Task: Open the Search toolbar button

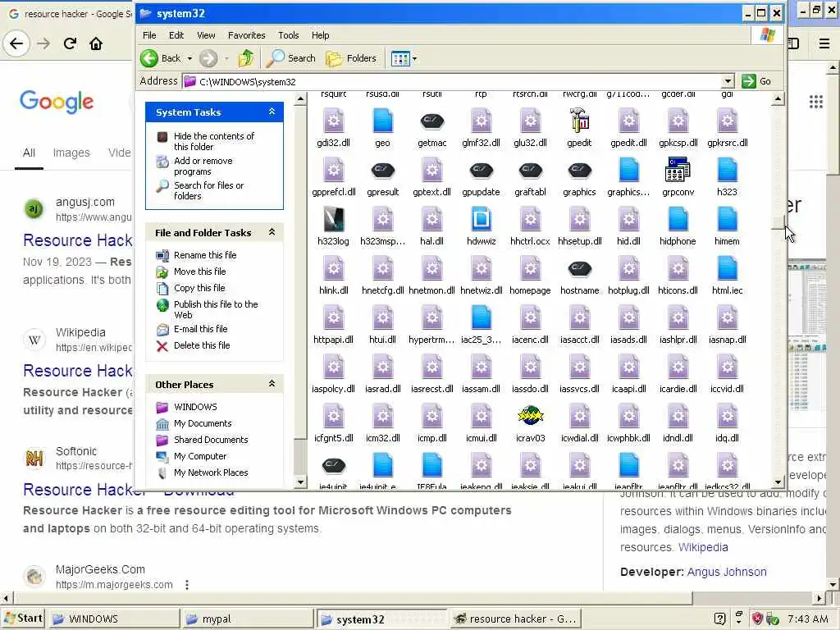Action: coord(291,58)
